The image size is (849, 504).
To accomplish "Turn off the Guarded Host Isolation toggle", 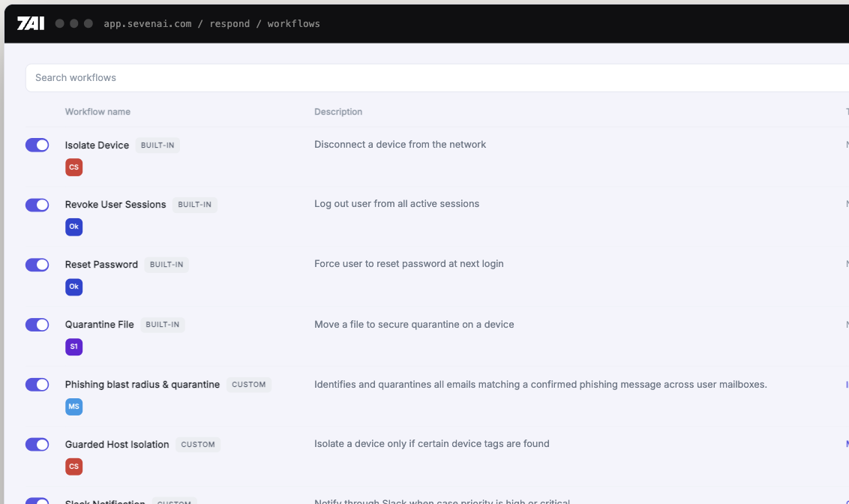I will pos(37,445).
